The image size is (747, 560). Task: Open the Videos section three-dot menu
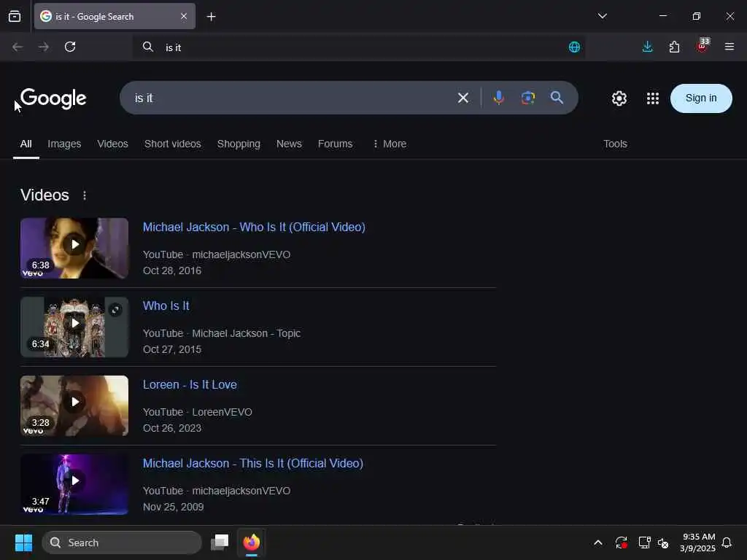click(x=85, y=195)
